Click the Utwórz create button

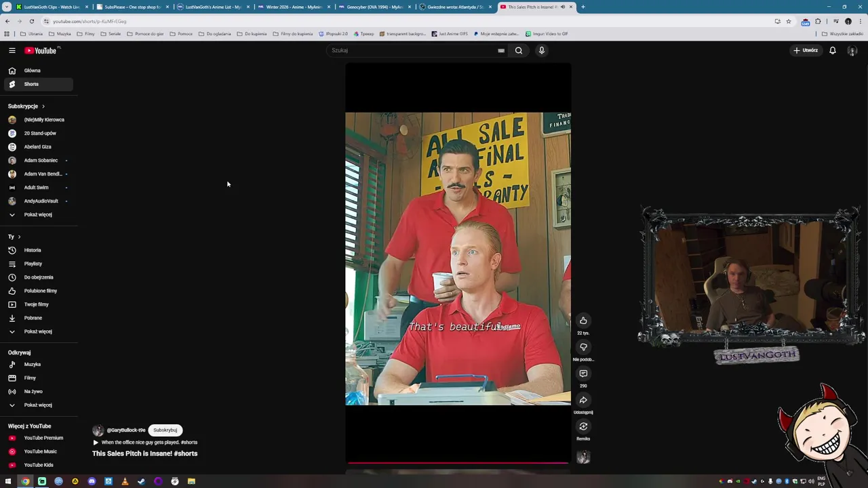[x=806, y=50]
